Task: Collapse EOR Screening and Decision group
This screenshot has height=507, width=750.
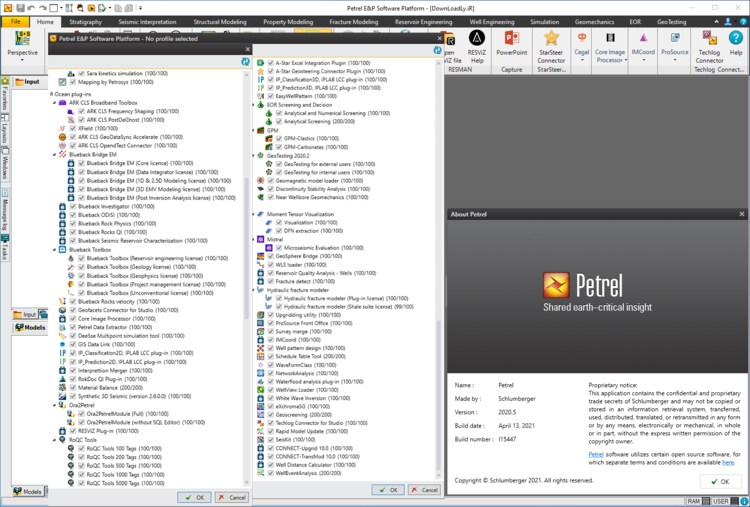Action: click(254, 105)
